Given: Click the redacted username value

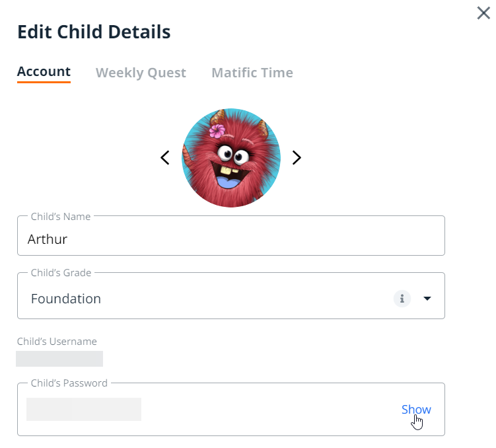Looking at the screenshot, I should coord(59,359).
